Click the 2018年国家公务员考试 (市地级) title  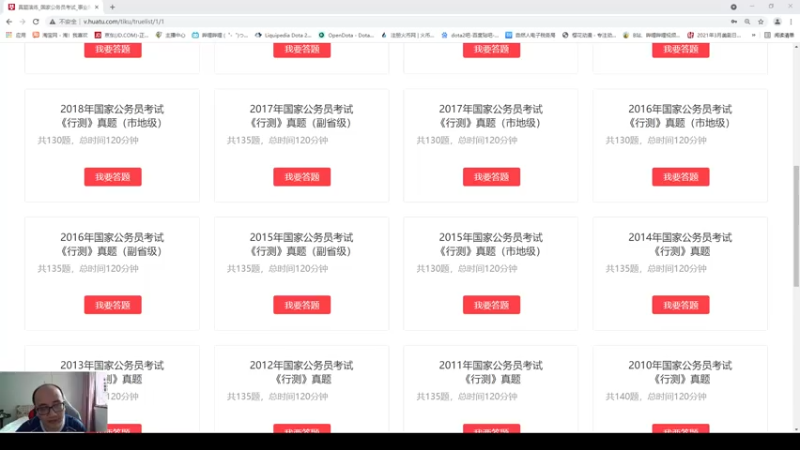click(112, 116)
